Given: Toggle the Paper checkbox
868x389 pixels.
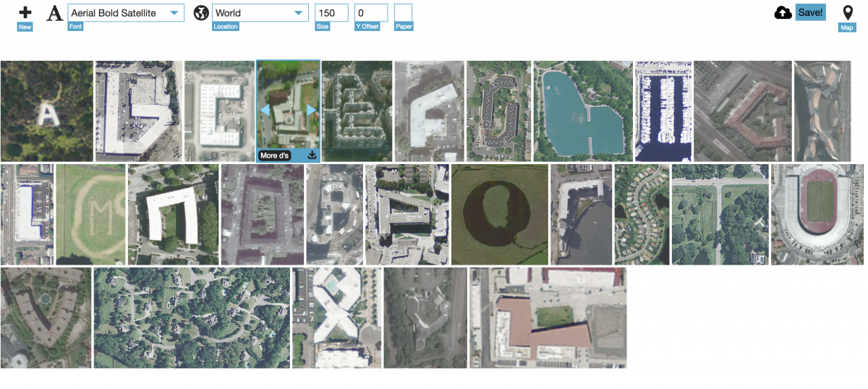Looking at the screenshot, I should tap(403, 13).
